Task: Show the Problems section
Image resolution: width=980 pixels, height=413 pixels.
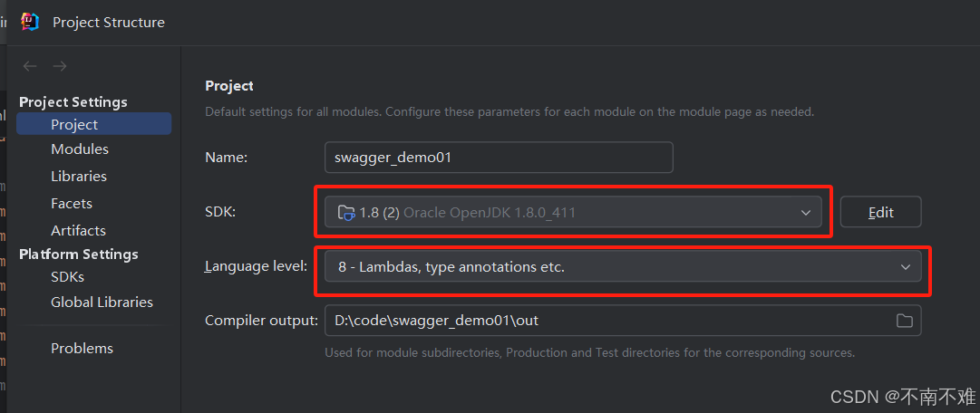Action: (82, 349)
